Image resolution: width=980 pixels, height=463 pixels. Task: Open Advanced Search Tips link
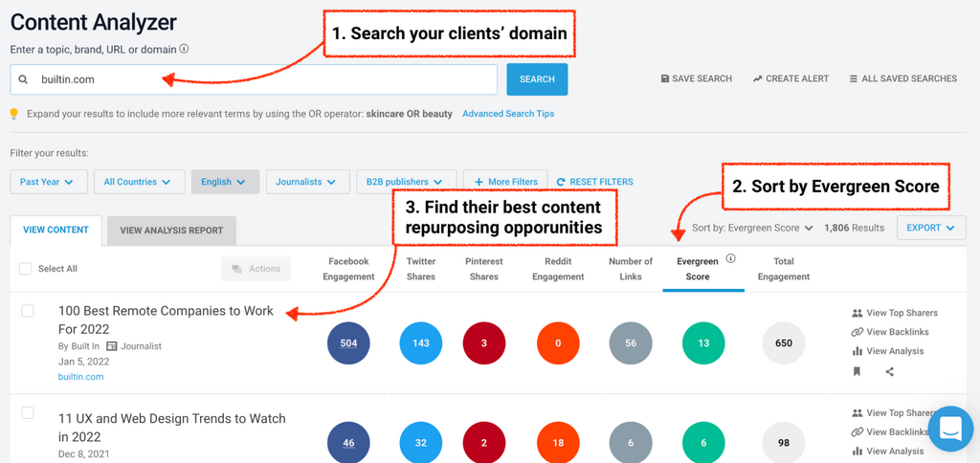tap(507, 114)
